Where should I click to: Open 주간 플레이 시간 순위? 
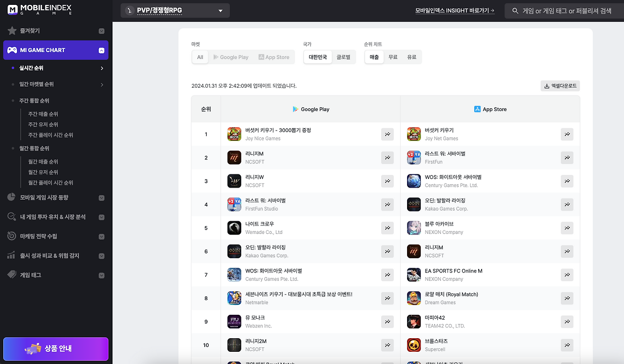pos(51,135)
